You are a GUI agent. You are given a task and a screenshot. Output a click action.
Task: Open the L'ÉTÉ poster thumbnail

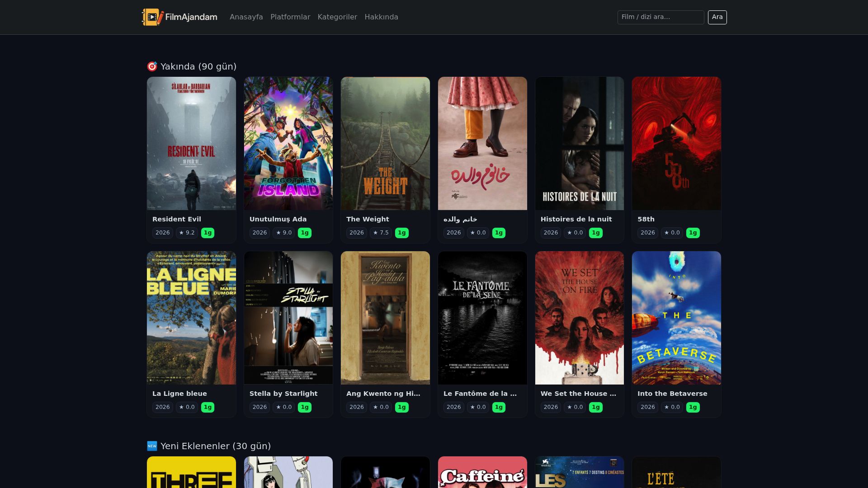(676, 472)
